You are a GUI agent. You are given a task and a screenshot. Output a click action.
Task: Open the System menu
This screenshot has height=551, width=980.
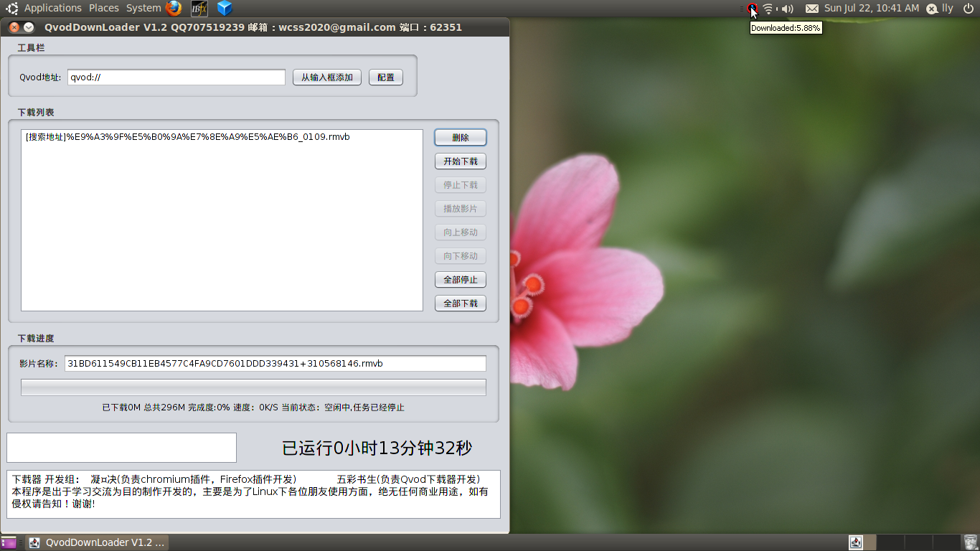pos(143,9)
